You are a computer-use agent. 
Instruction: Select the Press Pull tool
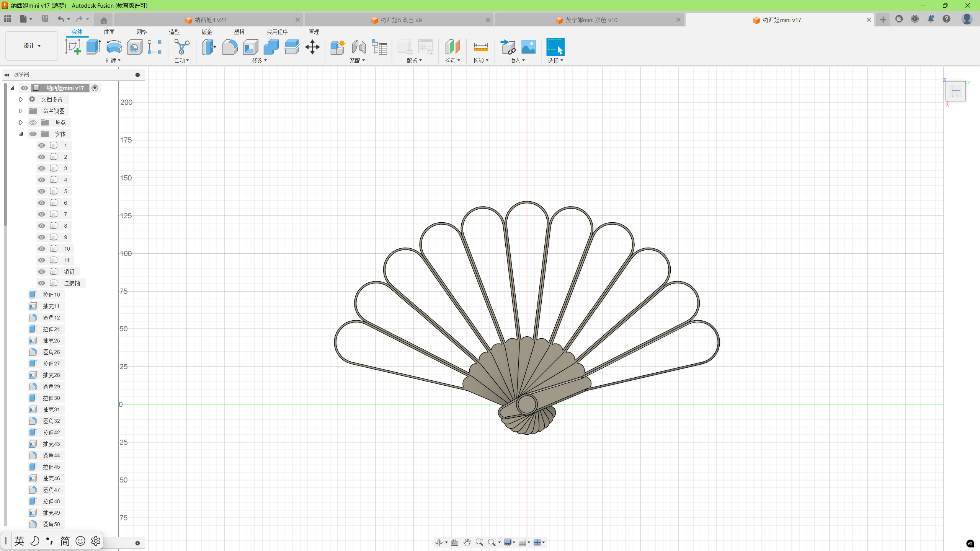[209, 47]
